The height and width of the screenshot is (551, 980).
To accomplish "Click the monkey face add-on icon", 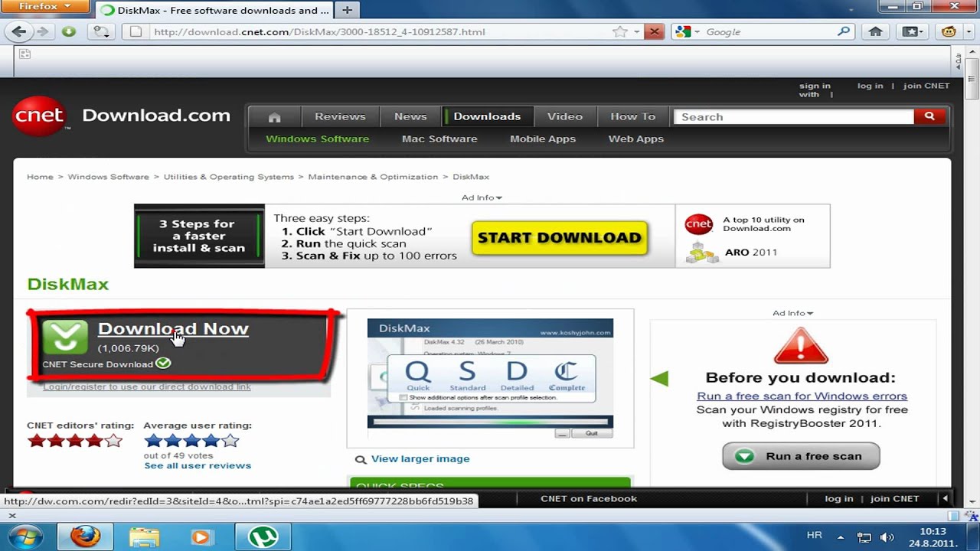I will [x=949, y=31].
